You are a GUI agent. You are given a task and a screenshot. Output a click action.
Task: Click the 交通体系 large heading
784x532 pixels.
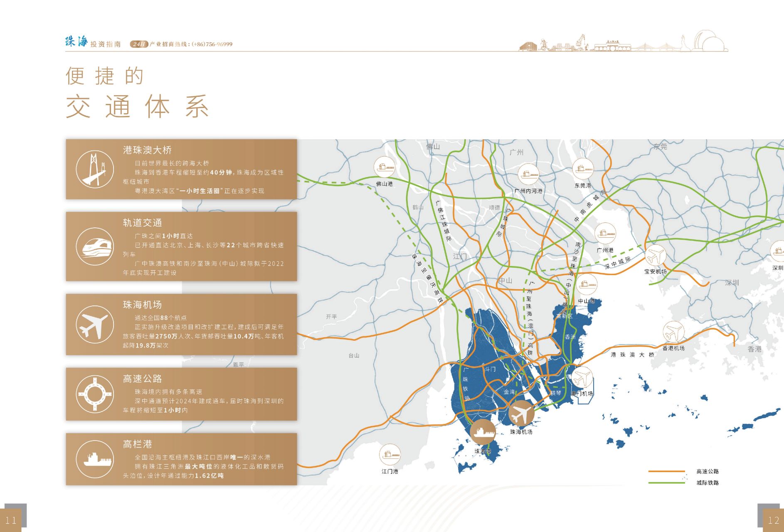[x=137, y=106]
